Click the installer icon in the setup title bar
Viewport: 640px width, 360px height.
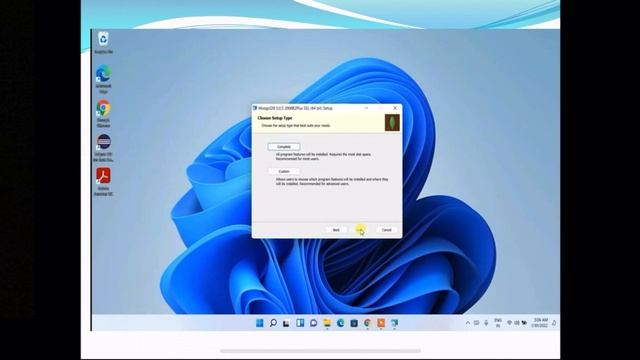255,108
